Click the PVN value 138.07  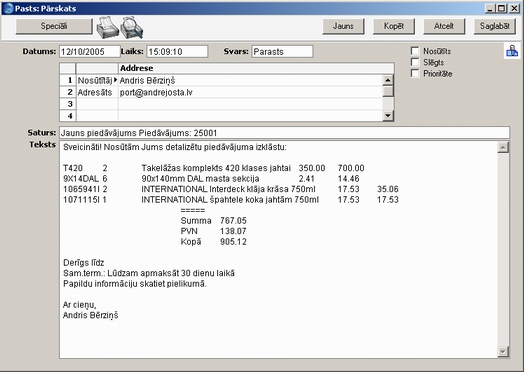[233, 231]
